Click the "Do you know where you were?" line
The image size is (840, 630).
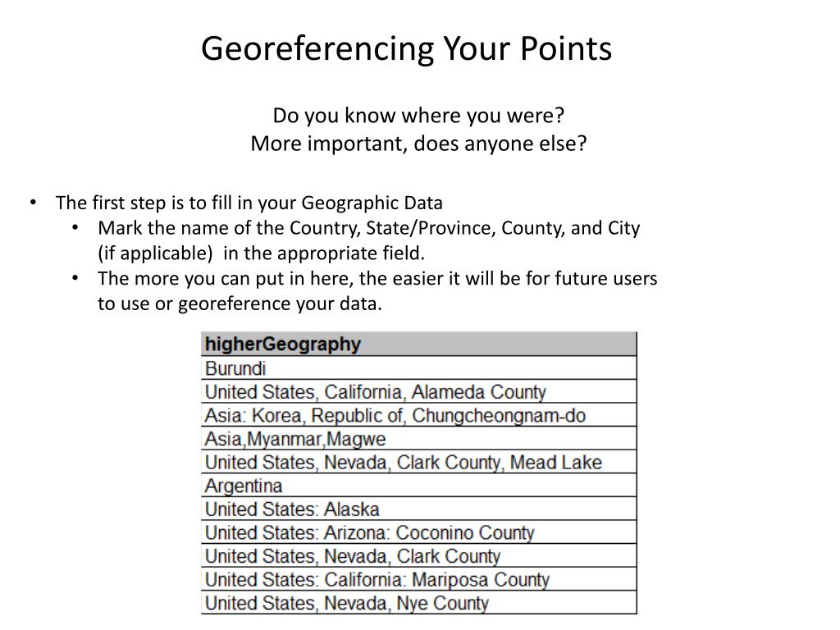coord(419,116)
